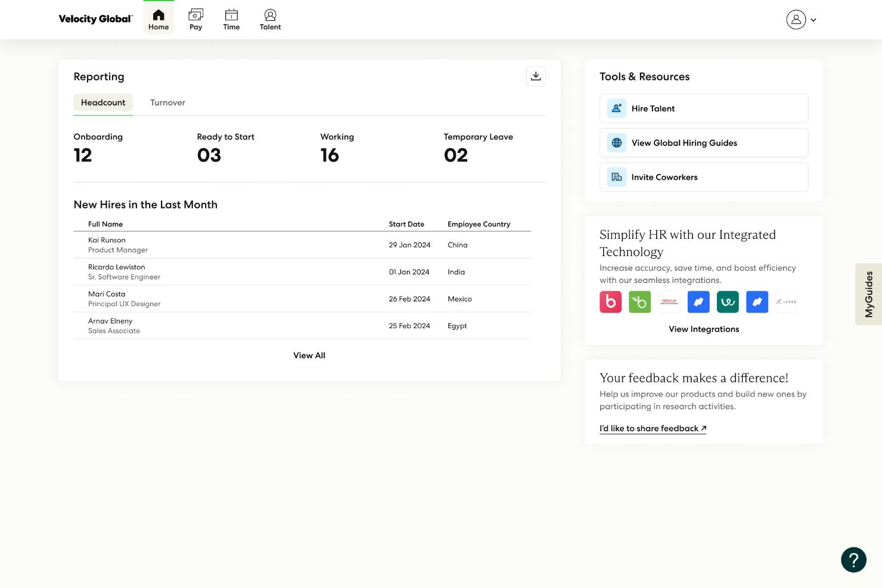Open the BambooHR integration icon
This screenshot has width=882, height=588.
(x=639, y=301)
